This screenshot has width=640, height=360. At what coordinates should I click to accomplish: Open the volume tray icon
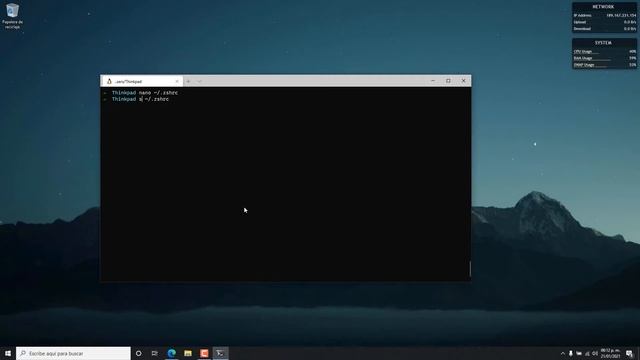click(x=595, y=353)
